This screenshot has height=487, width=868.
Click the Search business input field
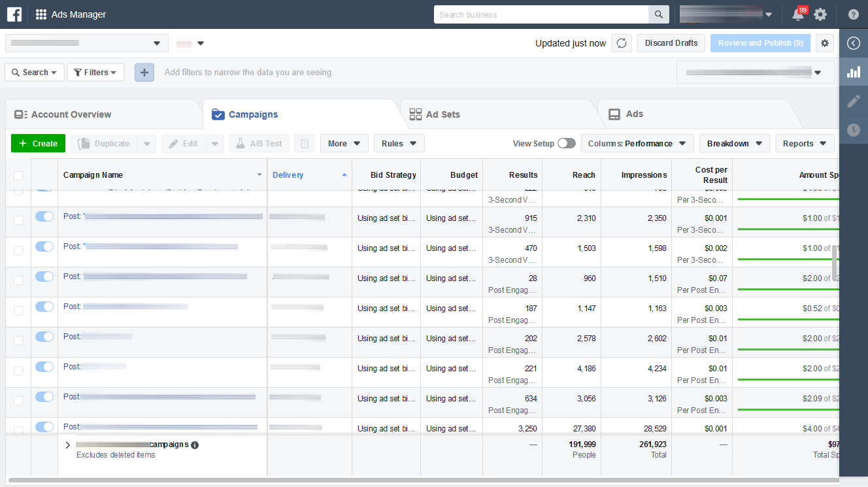pyautogui.click(x=541, y=14)
